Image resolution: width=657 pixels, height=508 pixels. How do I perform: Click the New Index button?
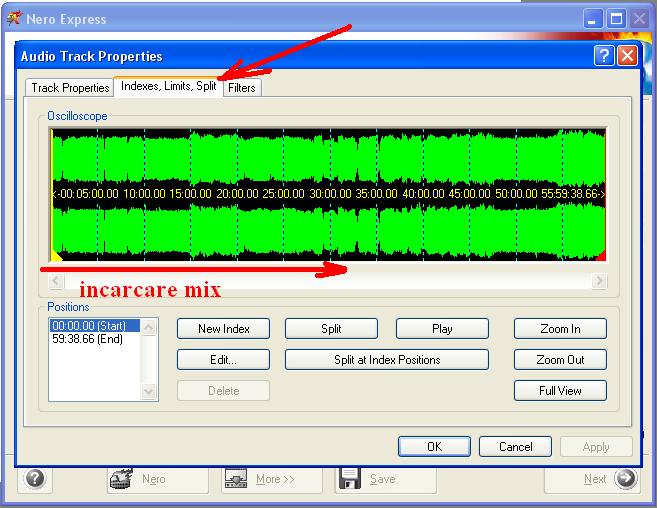pos(223,329)
